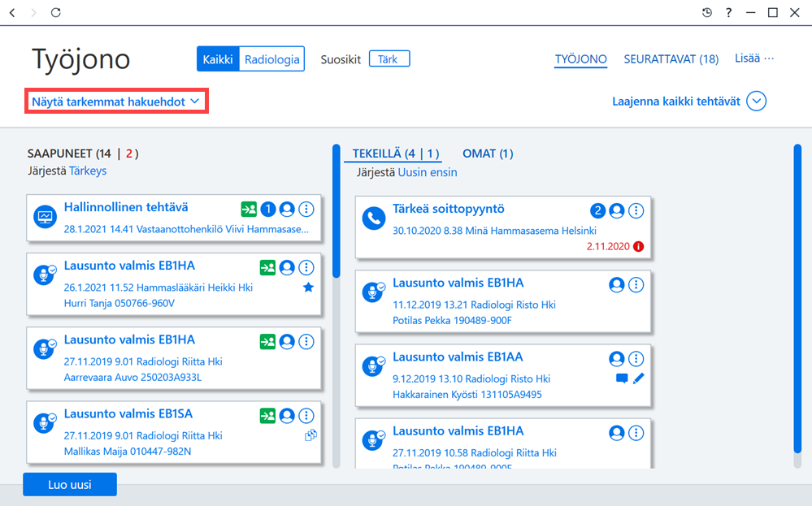Select the Kaikki filter toggle
Viewport: 812px width, 506px height.
[x=218, y=59]
